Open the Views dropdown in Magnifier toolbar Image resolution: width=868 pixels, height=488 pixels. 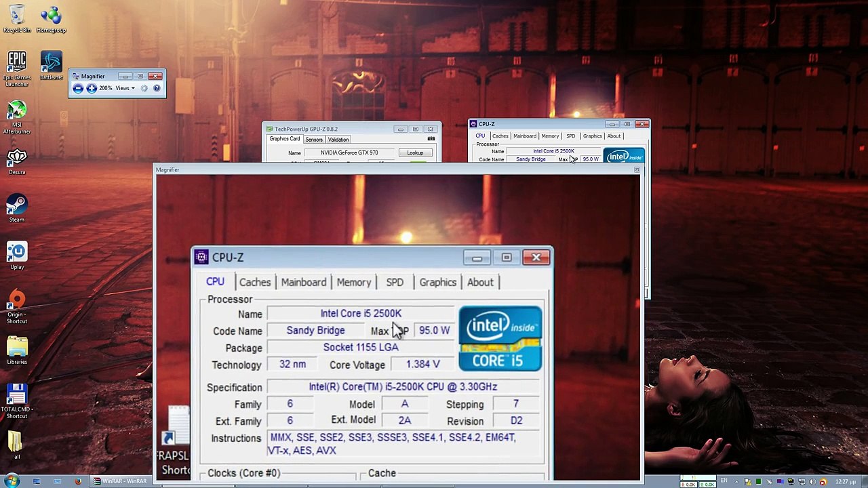click(125, 88)
